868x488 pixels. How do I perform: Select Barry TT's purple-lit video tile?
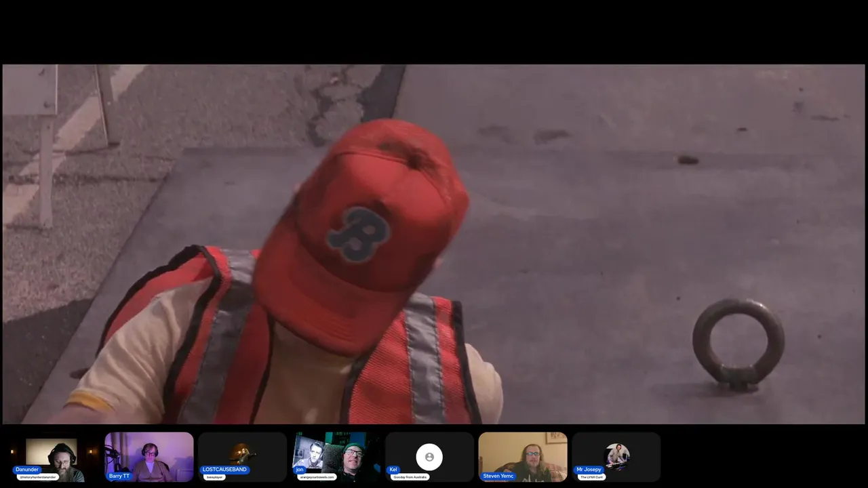click(149, 457)
